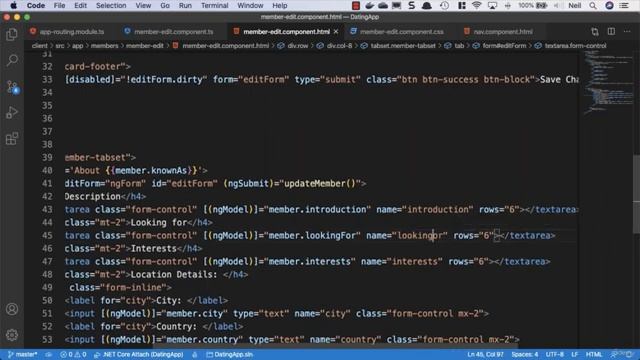640x360 pixels.
Task: Open the Apple menu
Action: coord(13,5)
